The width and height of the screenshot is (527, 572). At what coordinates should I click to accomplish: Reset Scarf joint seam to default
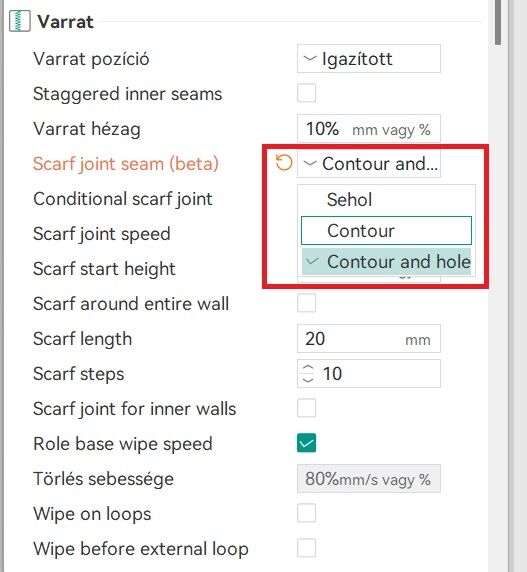click(284, 163)
